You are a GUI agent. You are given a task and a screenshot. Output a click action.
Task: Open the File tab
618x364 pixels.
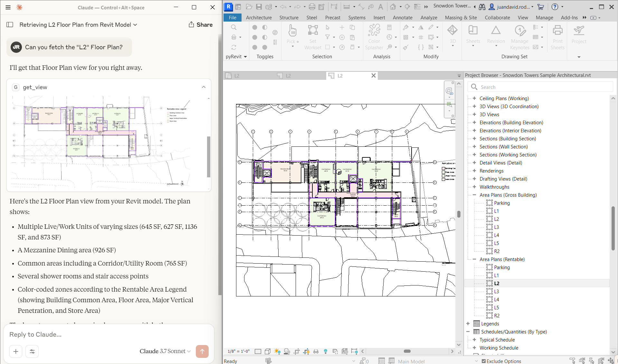coord(233,18)
